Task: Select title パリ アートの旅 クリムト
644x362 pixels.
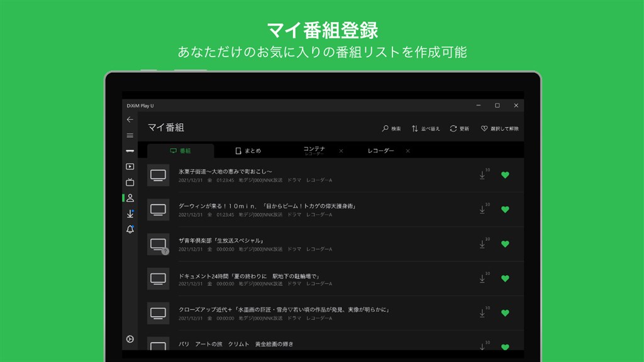Action: pyautogui.click(x=236, y=344)
